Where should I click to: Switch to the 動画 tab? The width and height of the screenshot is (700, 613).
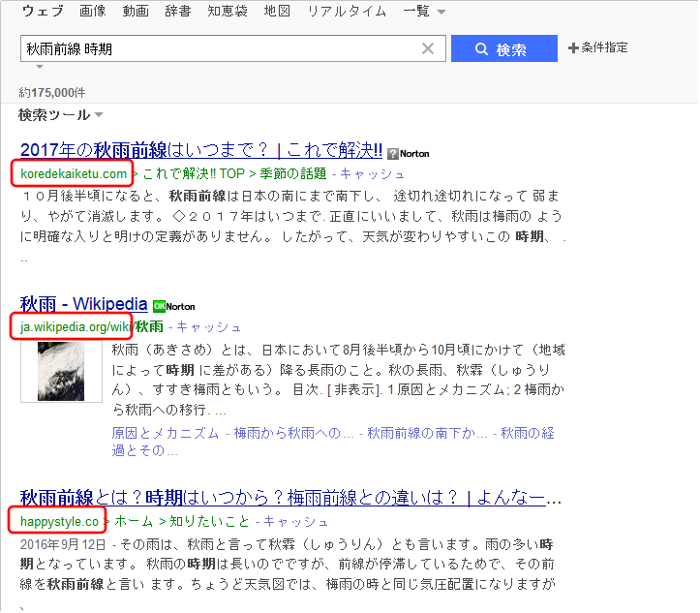click(x=136, y=11)
